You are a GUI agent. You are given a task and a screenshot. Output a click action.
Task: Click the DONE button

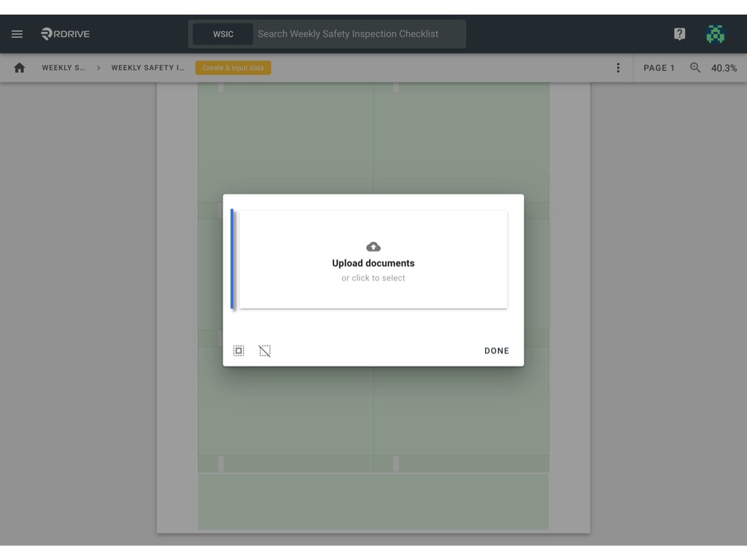tap(497, 351)
